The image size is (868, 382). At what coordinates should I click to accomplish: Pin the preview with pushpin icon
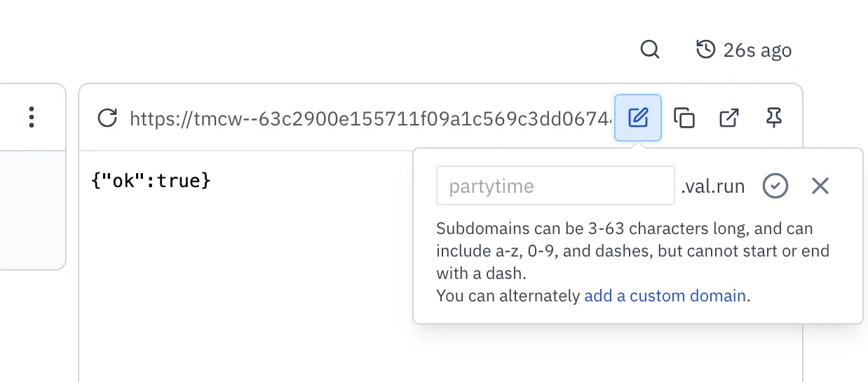pos(774,118)
